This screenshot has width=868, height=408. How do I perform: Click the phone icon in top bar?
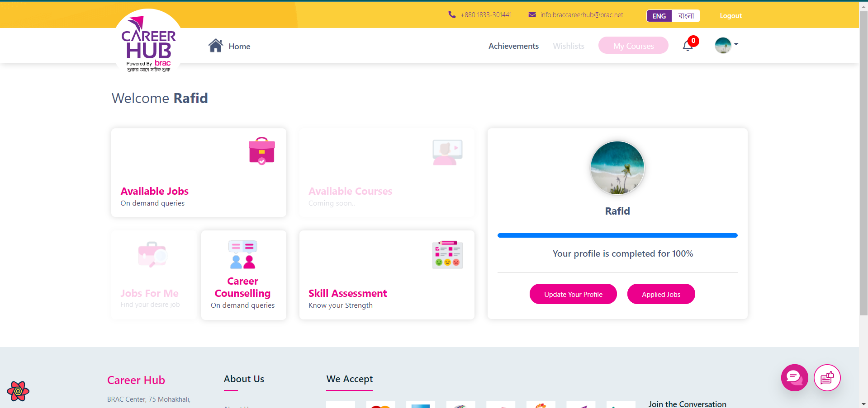pos(451,15)
